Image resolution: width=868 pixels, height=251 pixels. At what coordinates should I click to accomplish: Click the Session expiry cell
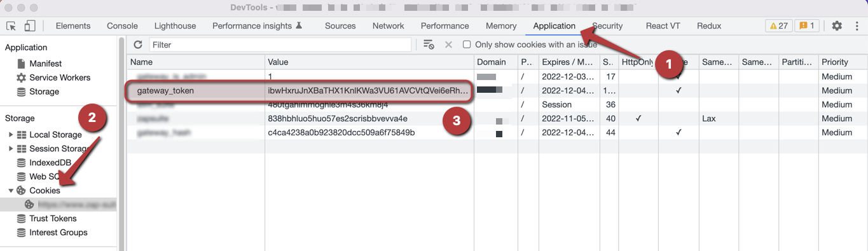[568, 105]
